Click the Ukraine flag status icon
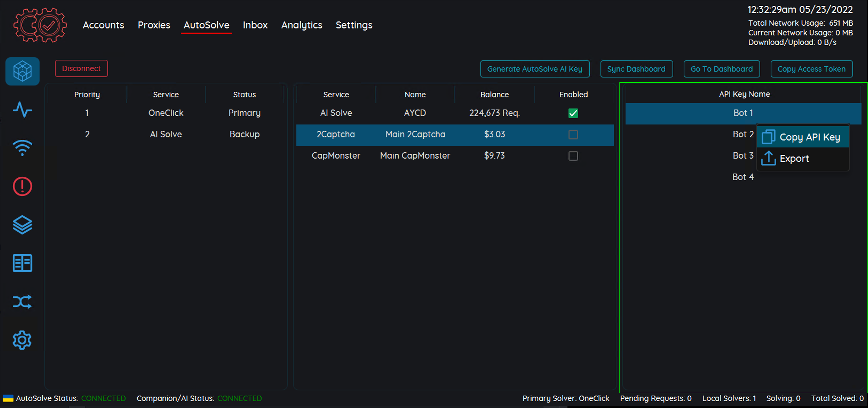The height and width of the screenshot is (408, 868). coord(8,398)
